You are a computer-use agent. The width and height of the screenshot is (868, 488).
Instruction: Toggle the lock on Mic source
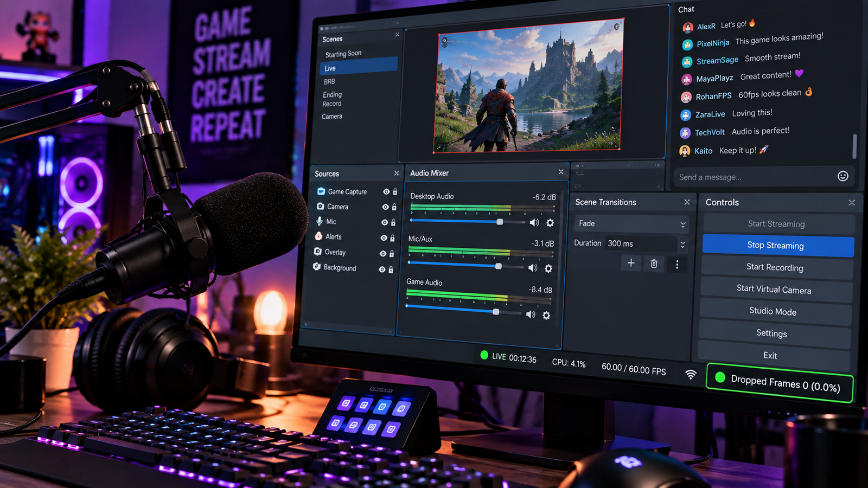point(393,222)
